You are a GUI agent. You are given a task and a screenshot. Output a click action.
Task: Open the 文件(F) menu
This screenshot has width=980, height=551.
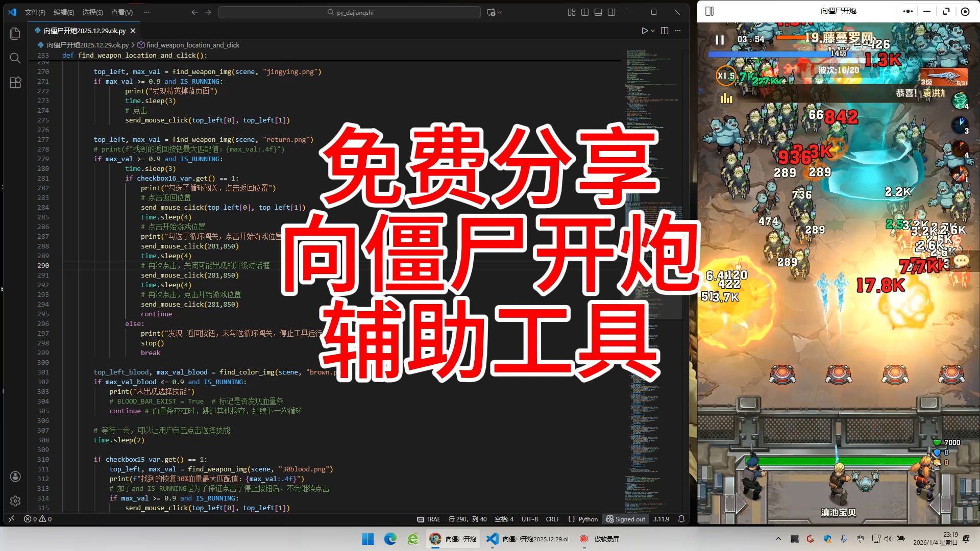(35, 12)
